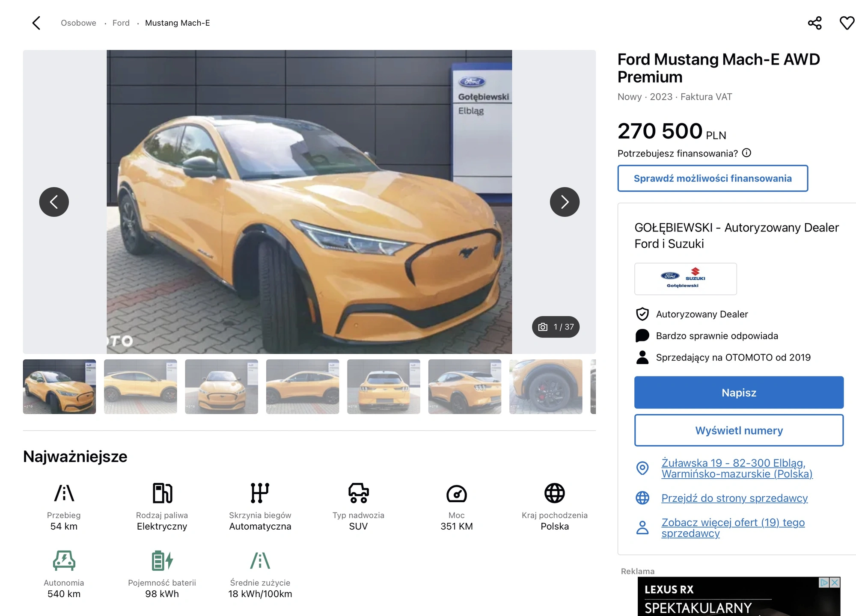856x616 pixels.
Task: Show previous photo in gallery
Action: 54,202
